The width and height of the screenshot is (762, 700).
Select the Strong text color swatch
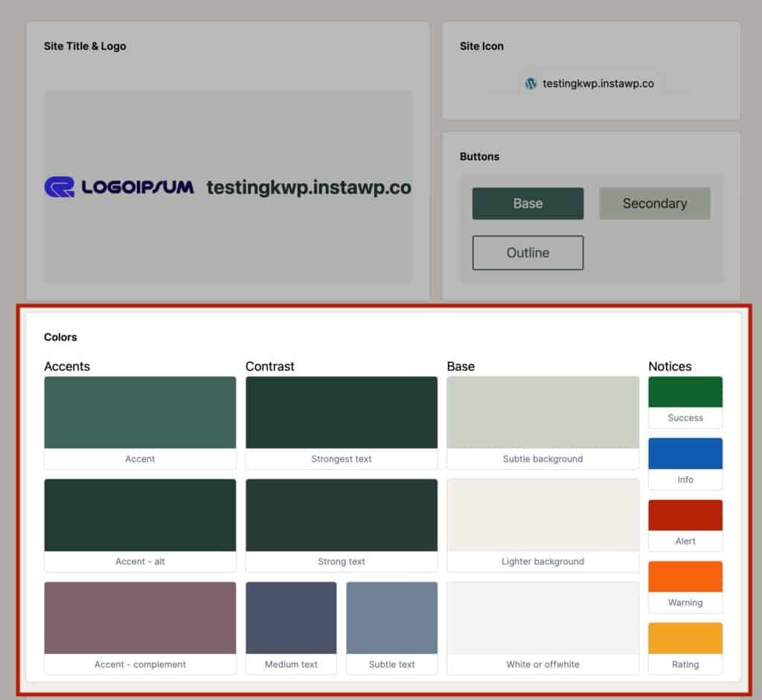pos(341,516)
